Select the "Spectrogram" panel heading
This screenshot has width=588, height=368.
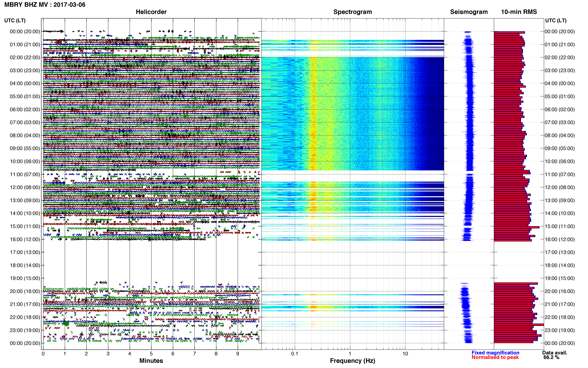tap(352, 12)
